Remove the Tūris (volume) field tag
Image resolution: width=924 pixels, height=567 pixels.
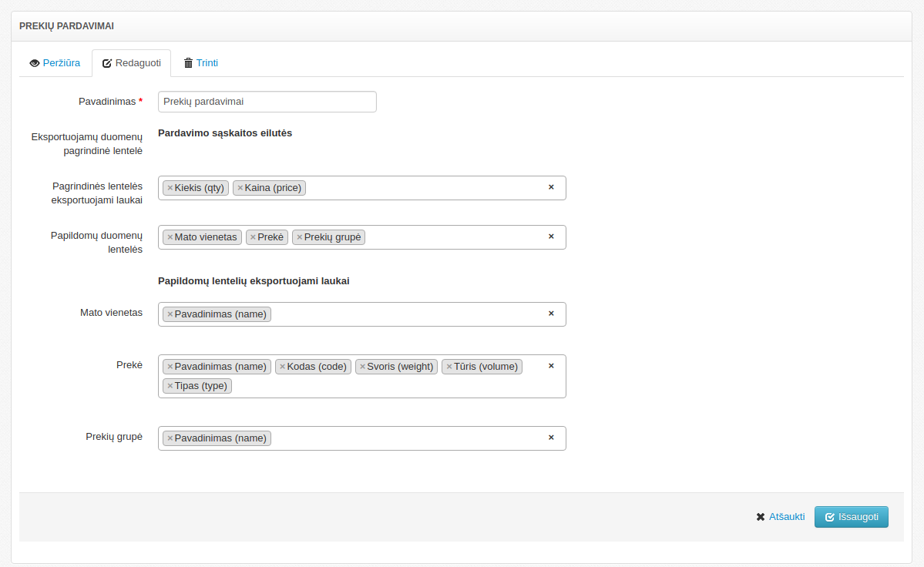[449, 367]
